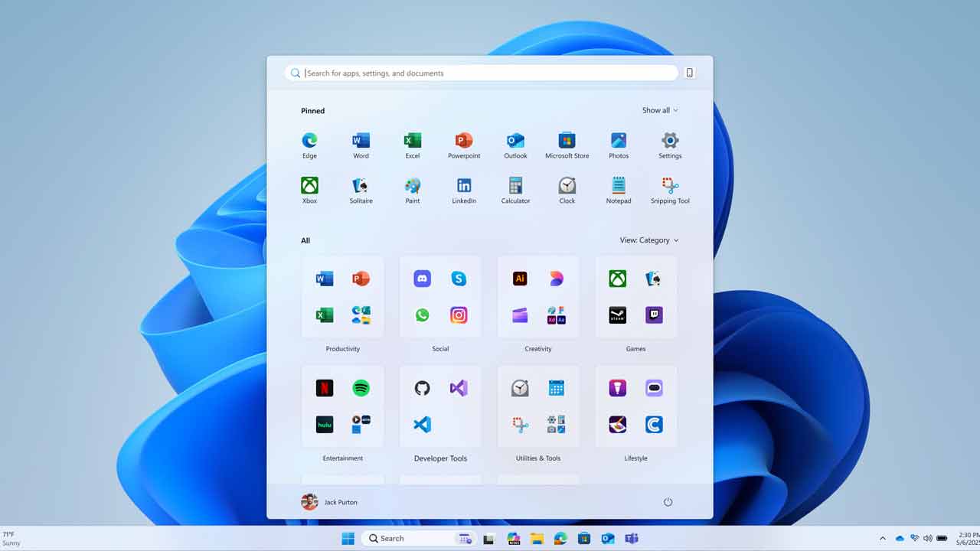The image size is (980, 551).
Task: Click the Start menu search field
Action: (481, 73)
